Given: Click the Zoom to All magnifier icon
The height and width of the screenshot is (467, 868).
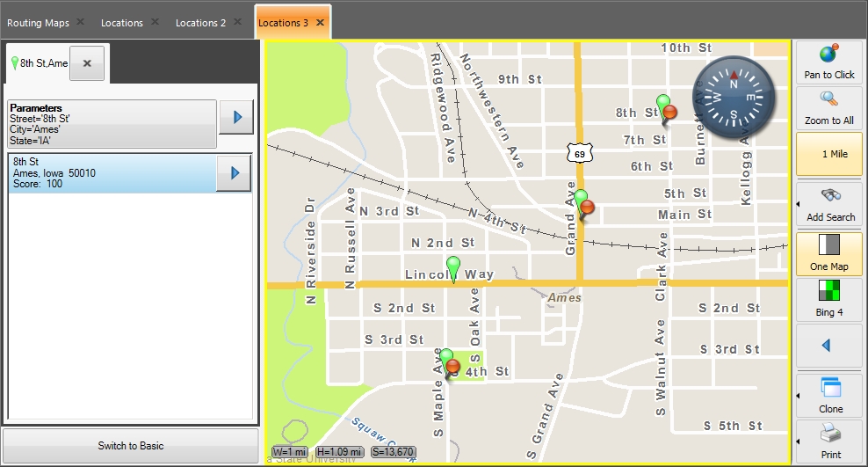Looking at the screenshot, I should coord(829,99).
